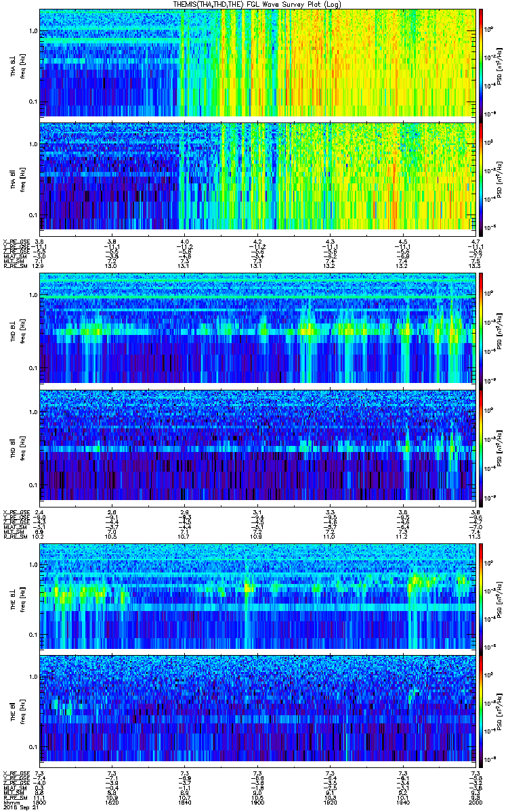
Task: Click the X_RE_GSE row label under THE panels
Action: [x=15, y=772]
